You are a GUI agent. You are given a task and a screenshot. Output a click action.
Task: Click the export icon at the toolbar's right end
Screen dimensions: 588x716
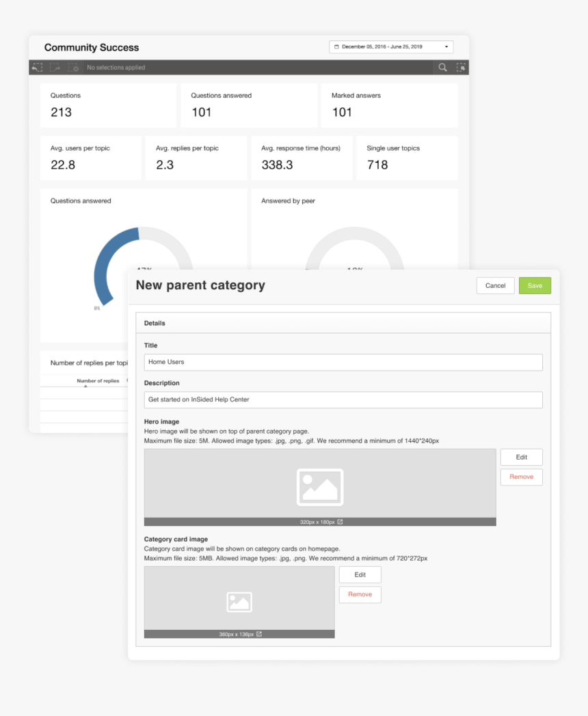click(x=461, y=67)
